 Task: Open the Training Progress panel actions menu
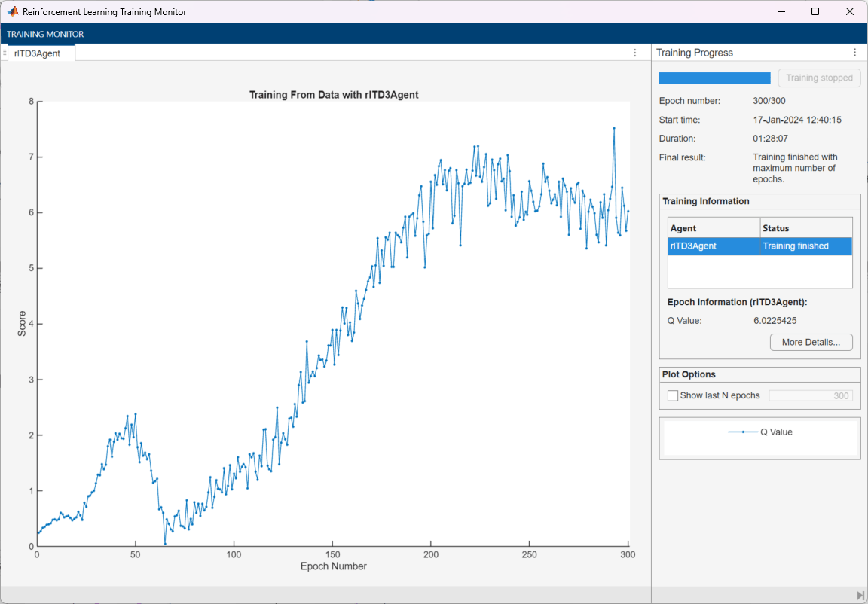pyautogui.click(x=854, y=53)
